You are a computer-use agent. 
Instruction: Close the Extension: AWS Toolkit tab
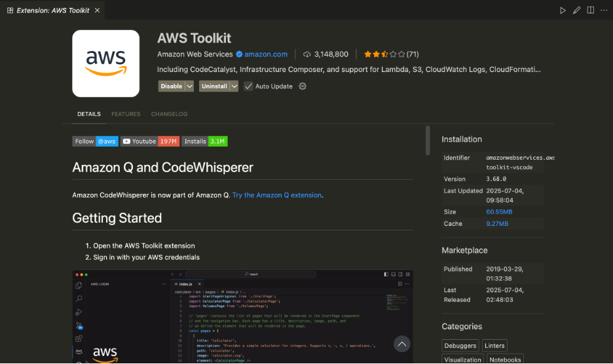click(x=98, y=10)
